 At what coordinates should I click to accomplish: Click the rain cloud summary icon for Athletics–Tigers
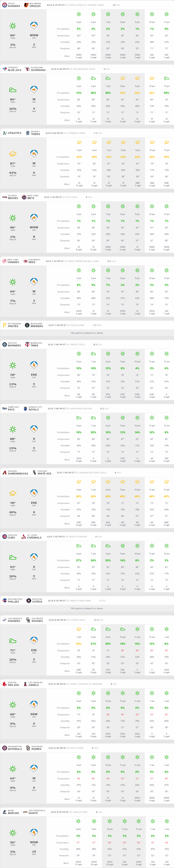click(13, 154)
